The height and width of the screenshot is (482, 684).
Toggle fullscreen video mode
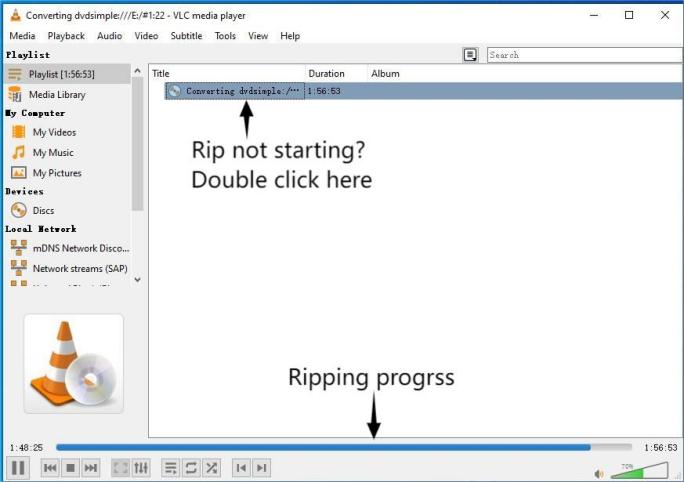coord(120,467)
